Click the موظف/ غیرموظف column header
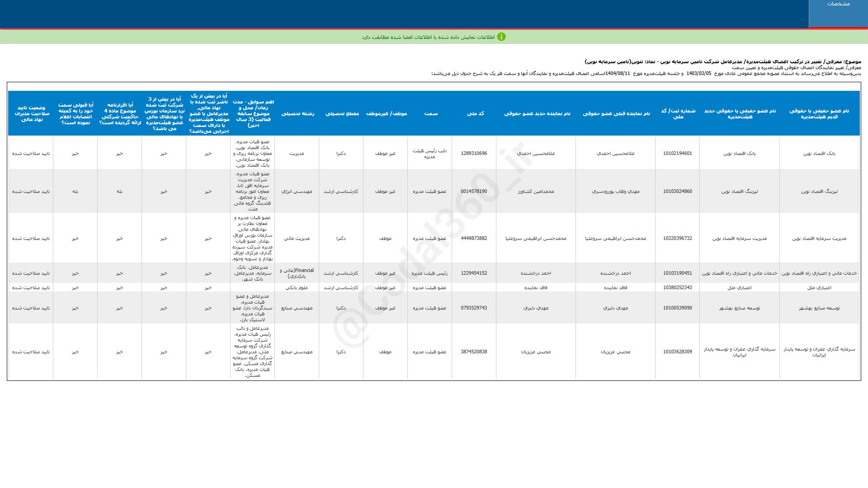Screen dimensions: 868x488 tap(386, 113)
